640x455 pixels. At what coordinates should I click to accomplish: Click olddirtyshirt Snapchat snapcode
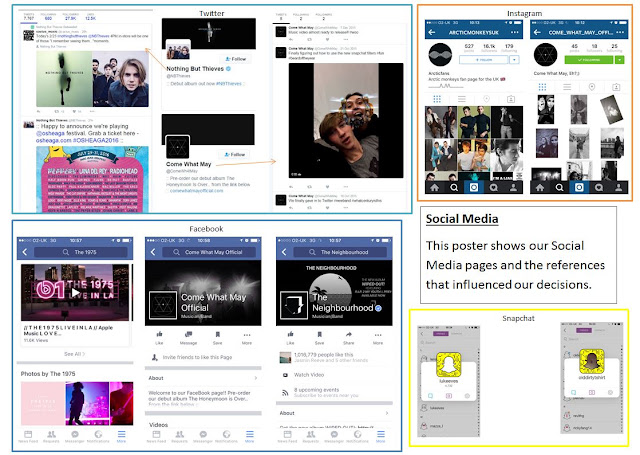[x=592, y=361]
